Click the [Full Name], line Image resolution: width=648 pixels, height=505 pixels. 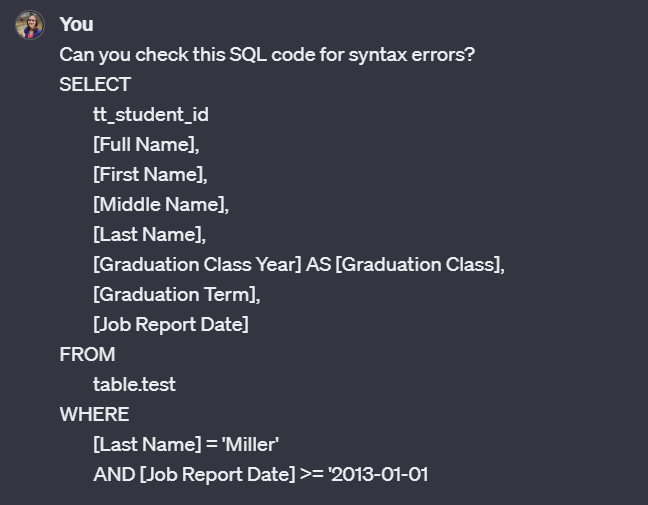[146, 145]
